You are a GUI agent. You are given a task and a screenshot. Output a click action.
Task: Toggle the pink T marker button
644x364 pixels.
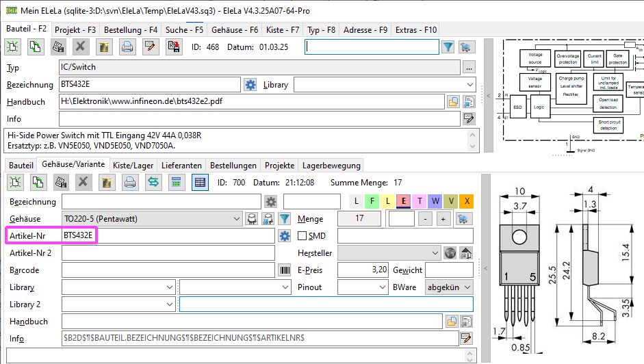tap(420, 201)
